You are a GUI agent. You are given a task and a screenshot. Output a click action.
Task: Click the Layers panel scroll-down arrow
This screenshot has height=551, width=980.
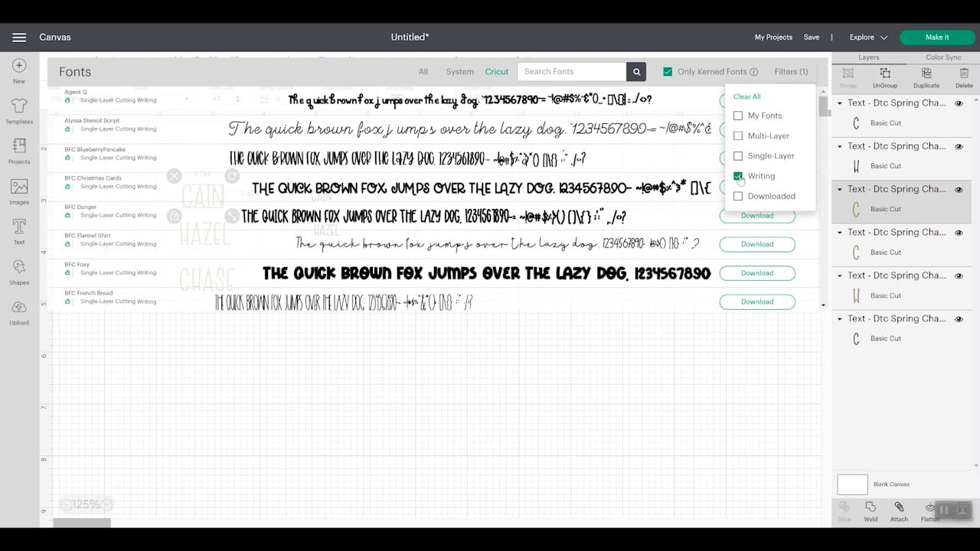point(976,465)
